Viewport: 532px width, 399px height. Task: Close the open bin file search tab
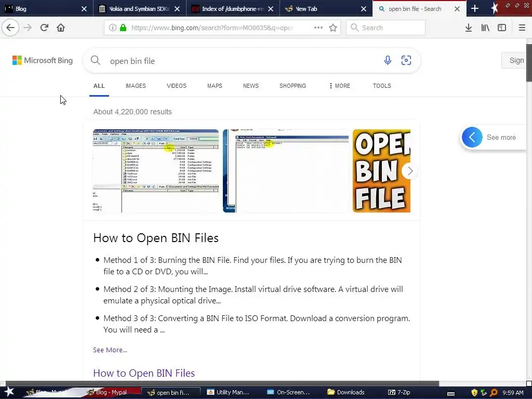(457, 9)
